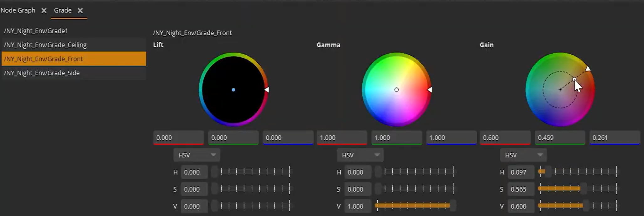The height and width of the screenshot is (216, 644).
Task: Click the Gain hue H input field
Action: [521, 172]
